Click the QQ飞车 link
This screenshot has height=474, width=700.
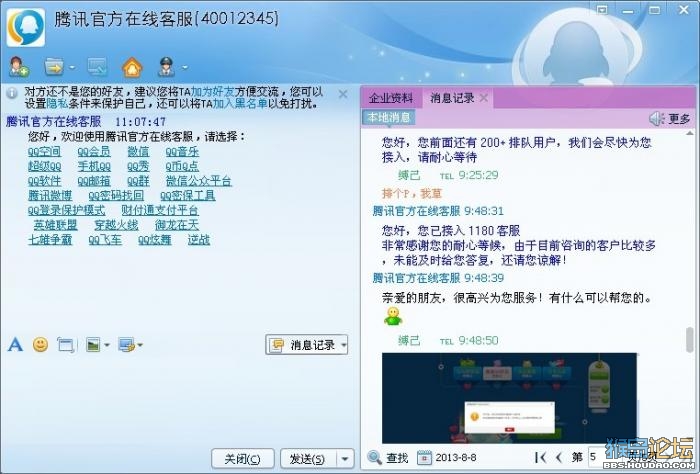[105, 240]
